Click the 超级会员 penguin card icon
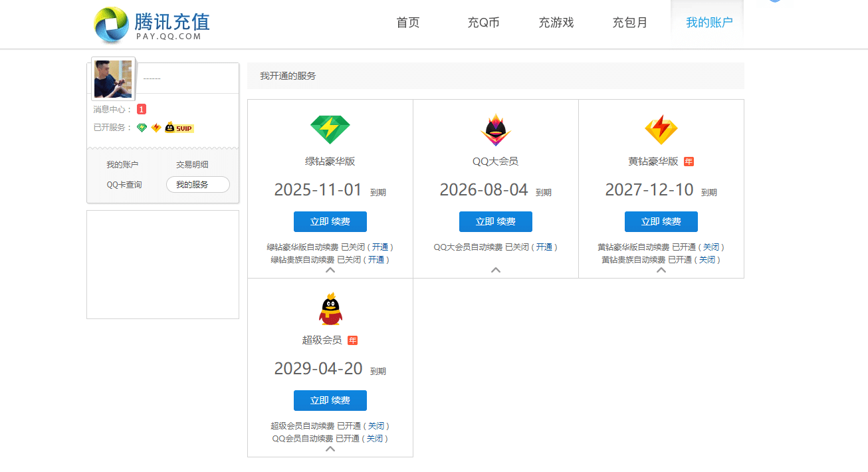 pyautogui.click(x=330, y=309)
